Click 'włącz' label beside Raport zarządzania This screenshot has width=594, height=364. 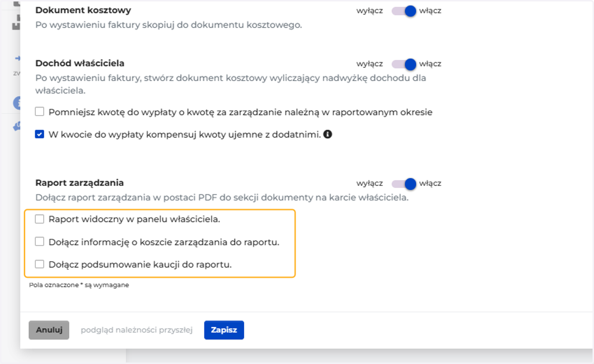(430, 183)
